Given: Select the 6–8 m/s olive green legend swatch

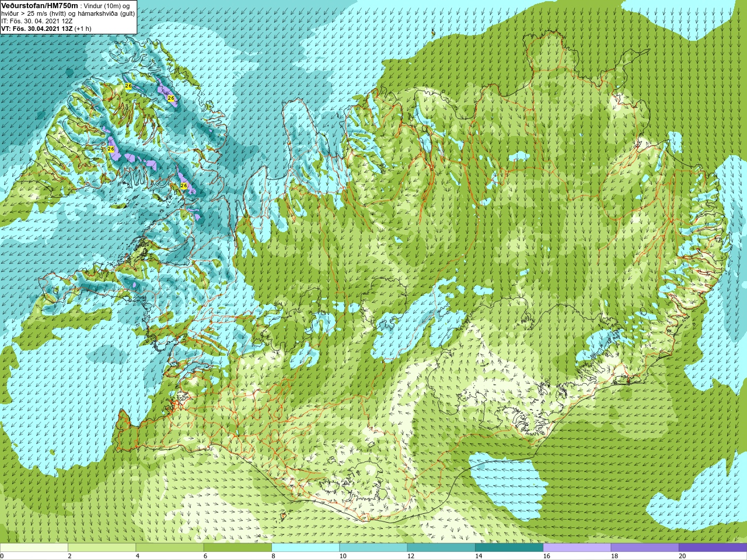Looking at the screenshot, I should [238, 548].
